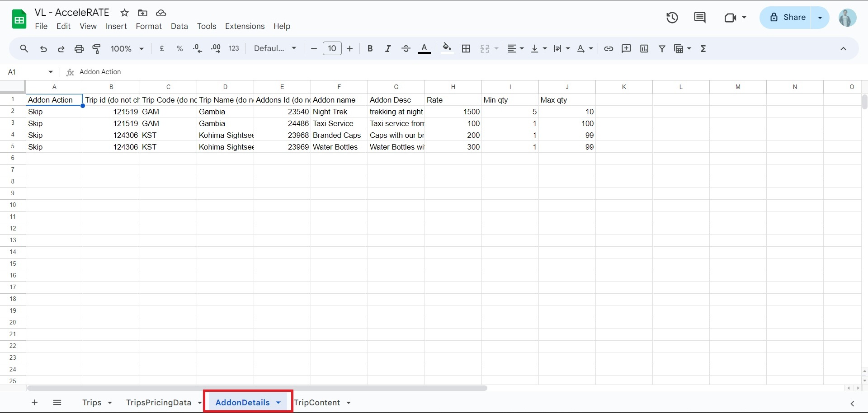
Task: Open version history clock icon
Action: point(672,18)
